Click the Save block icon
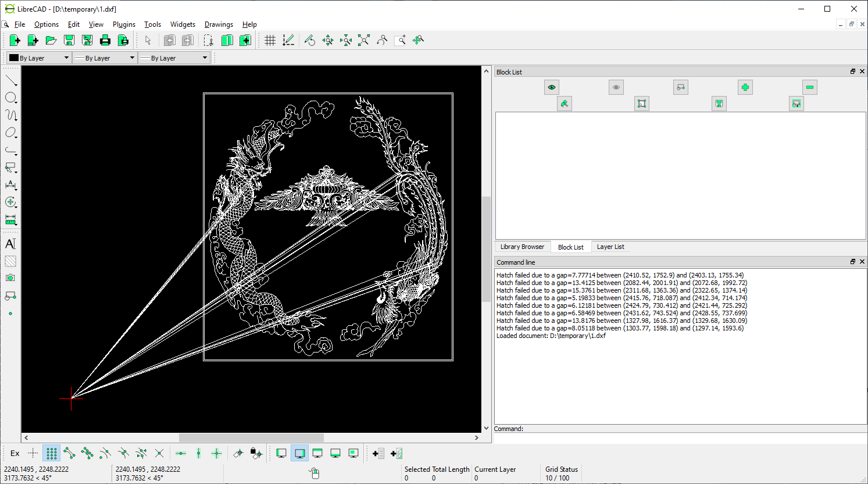This screenshot has width=868, height=484. [719, 104]
